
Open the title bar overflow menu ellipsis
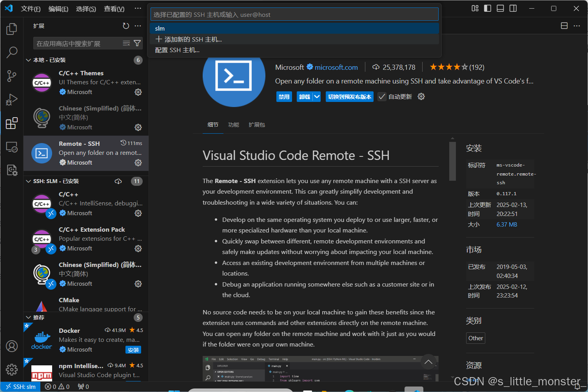click(x=138, y=8)
